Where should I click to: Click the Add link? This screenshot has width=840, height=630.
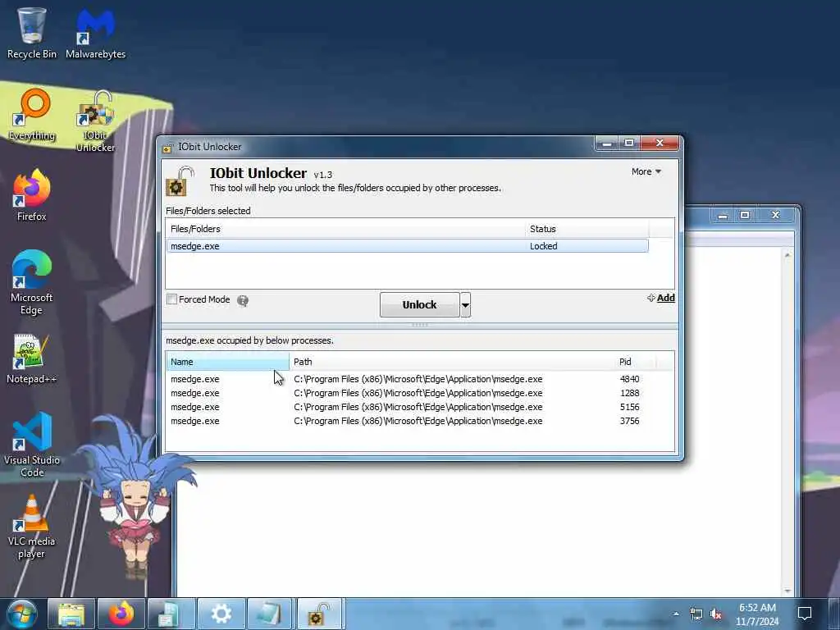click(x=661, y=298)
